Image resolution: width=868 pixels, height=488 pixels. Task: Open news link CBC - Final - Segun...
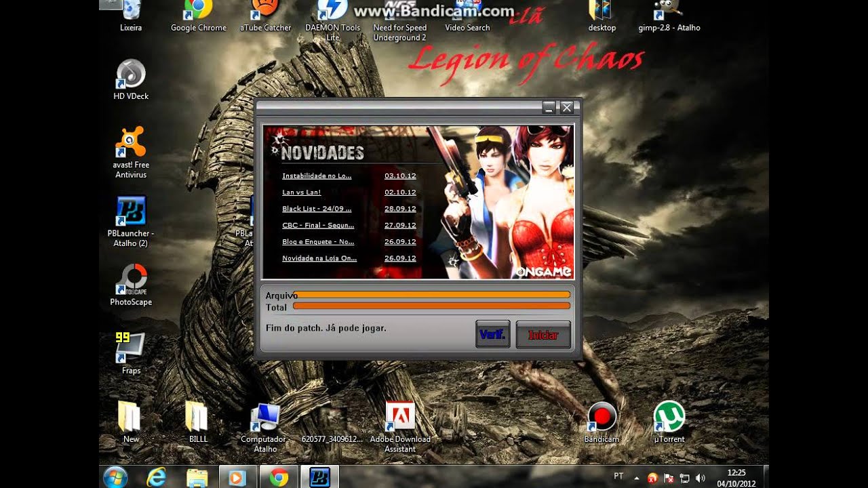(x=318, y=225)
